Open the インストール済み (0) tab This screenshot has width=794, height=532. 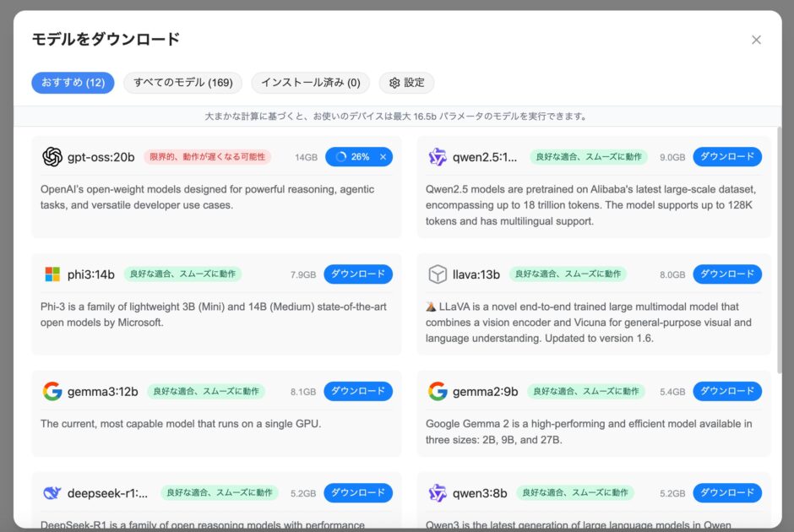click(x=310, y=83)
